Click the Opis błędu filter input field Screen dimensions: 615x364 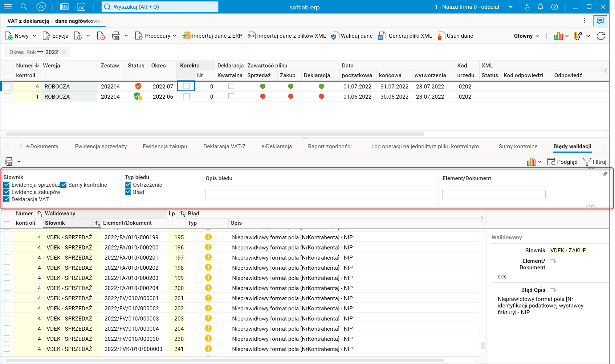320,194
